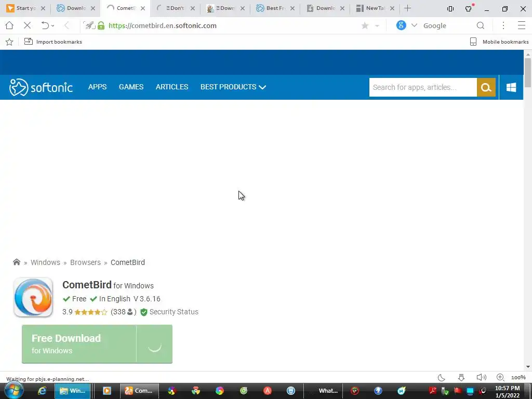Go back with the navigation arrow
Viewport: 532px width, 399px height.
pyautogui.click(x=66, y=25)
